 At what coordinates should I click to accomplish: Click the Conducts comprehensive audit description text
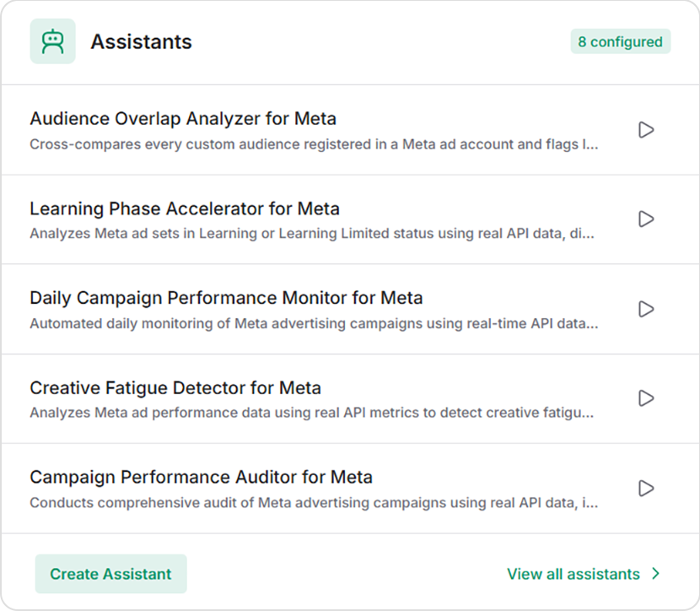tap(314, 502)
